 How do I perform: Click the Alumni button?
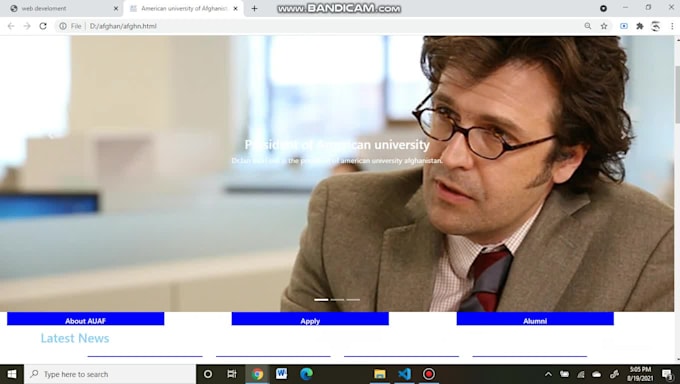[x=535, y=319]
